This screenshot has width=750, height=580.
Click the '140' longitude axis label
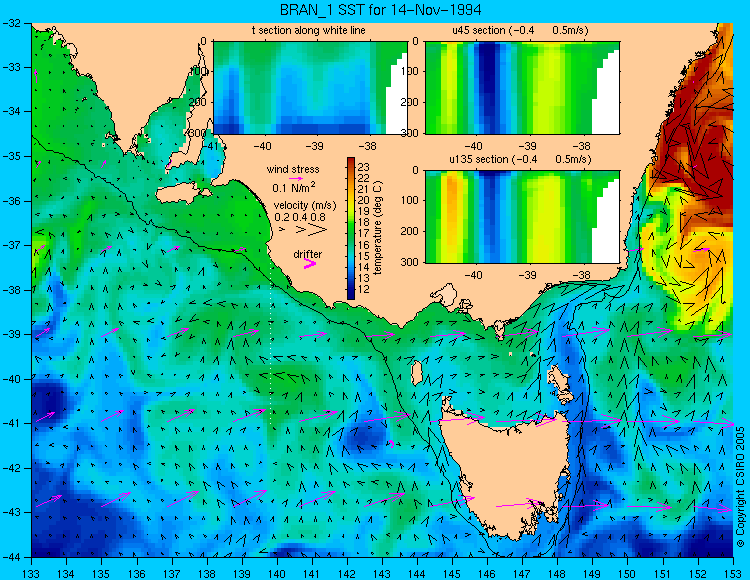coord(276,574)
